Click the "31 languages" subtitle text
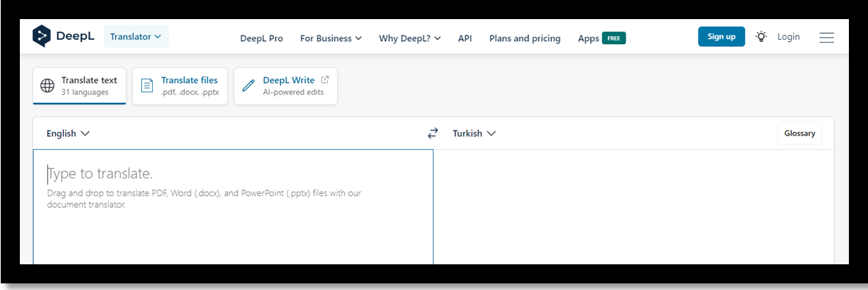 pos(85,93)
